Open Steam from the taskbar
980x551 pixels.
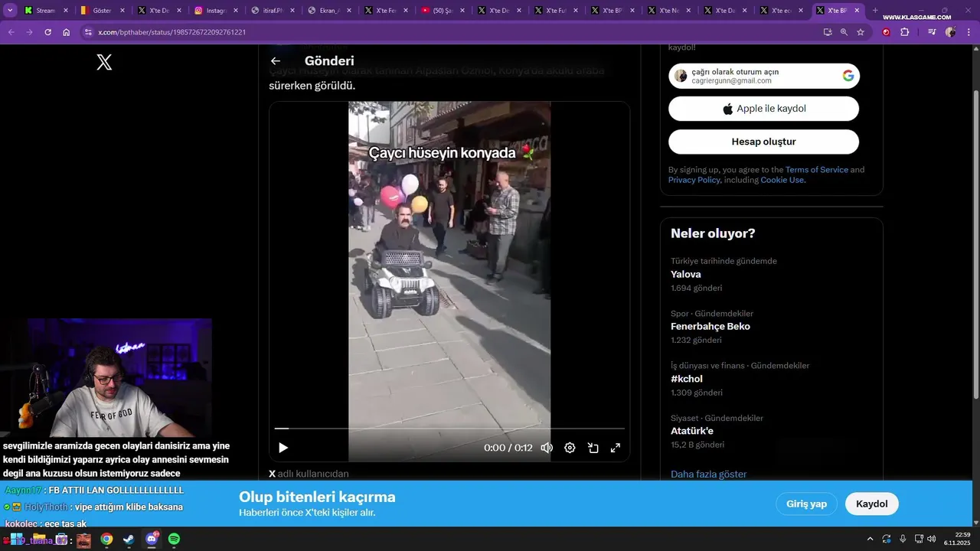click(x=129, y=540)
